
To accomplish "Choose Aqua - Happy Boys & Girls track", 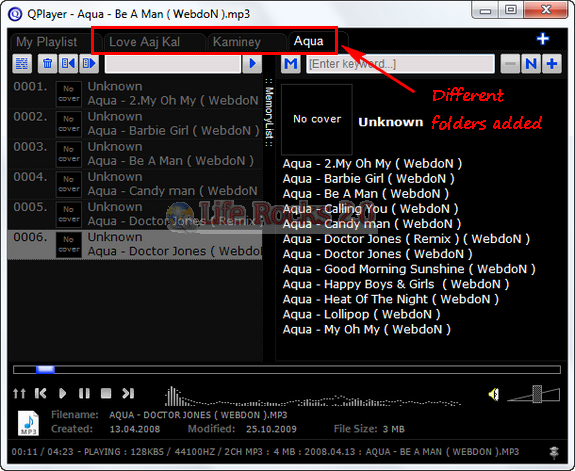I will 396,284.
